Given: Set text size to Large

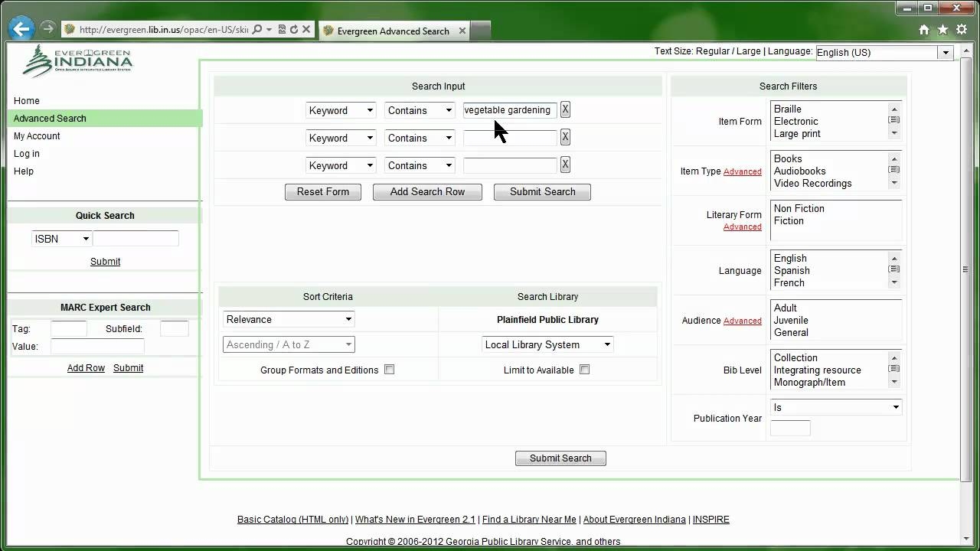Looking at the screenshot, I should tap(748, 51).
